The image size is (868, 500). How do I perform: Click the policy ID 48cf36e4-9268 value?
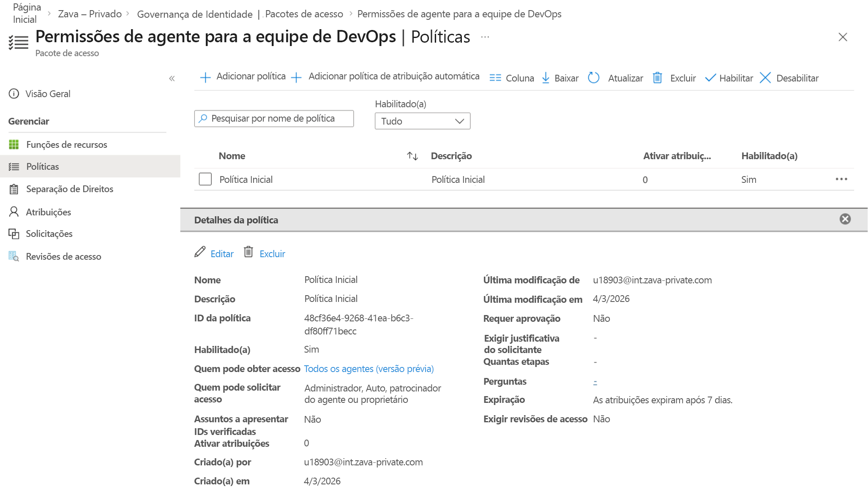click(359, 324)
